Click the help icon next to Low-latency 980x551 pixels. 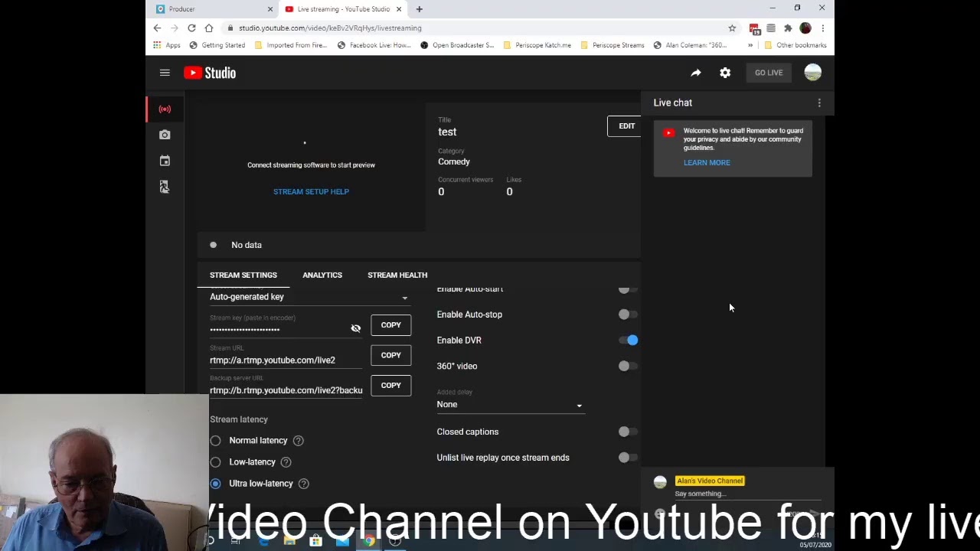[286, 462]
